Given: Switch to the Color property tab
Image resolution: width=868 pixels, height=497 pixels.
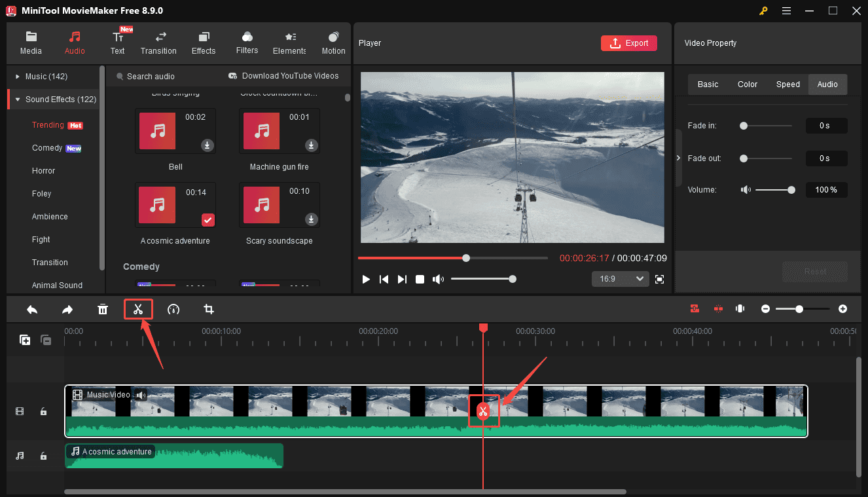Looking at the screenshot, I should coord(748,84).
